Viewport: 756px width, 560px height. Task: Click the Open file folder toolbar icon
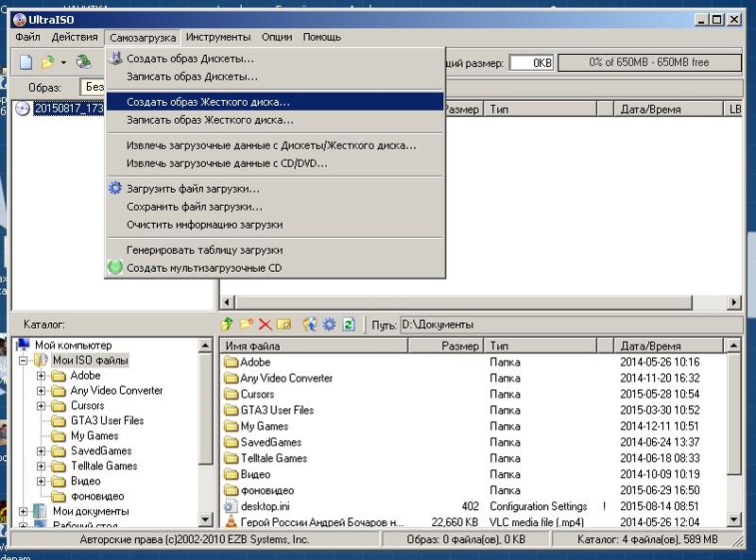pos(47,62)
